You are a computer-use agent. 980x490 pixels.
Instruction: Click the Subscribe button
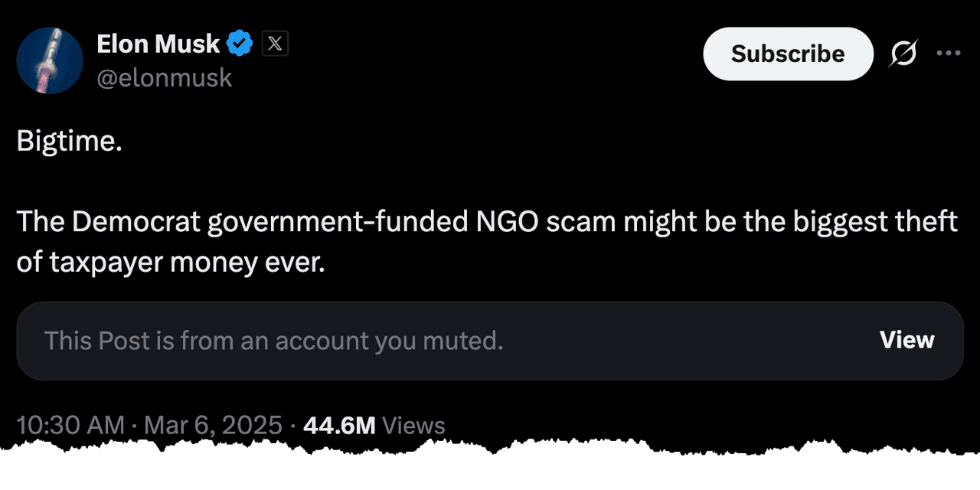pos(788,54)
